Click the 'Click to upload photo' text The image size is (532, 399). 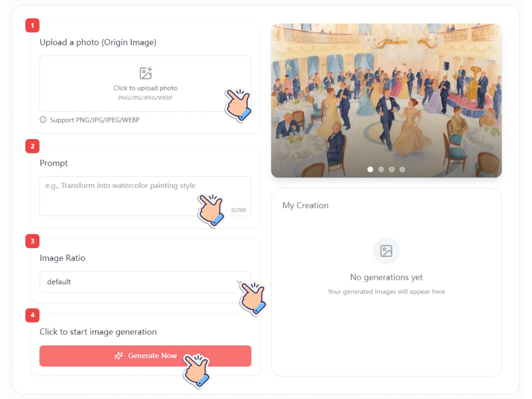[145, 88]
